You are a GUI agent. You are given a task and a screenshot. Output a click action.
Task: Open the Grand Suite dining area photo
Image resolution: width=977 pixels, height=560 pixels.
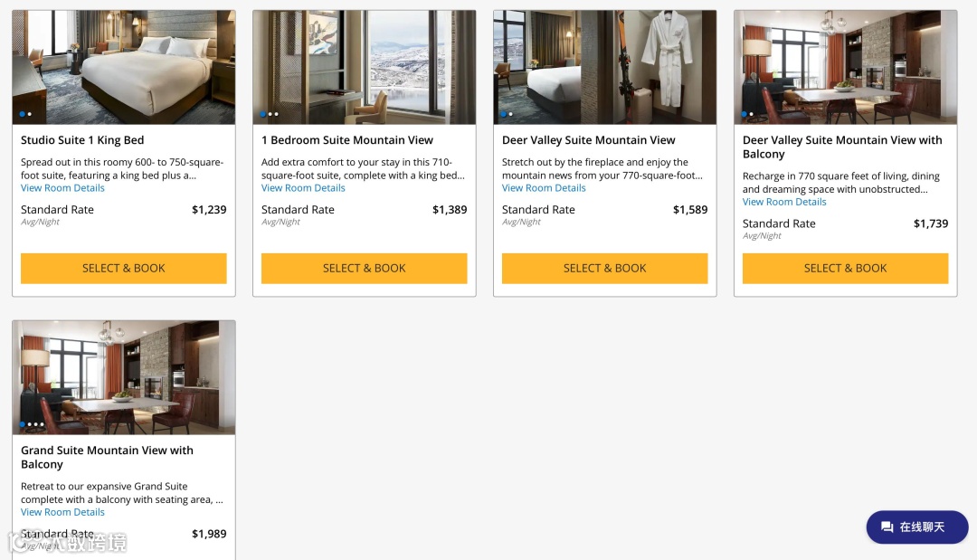123,377
